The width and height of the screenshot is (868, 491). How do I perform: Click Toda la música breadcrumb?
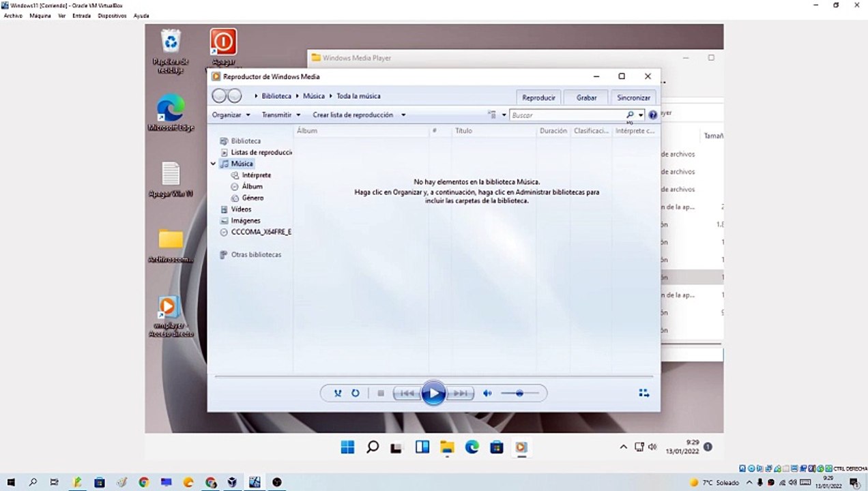click(x=358, y=96)
